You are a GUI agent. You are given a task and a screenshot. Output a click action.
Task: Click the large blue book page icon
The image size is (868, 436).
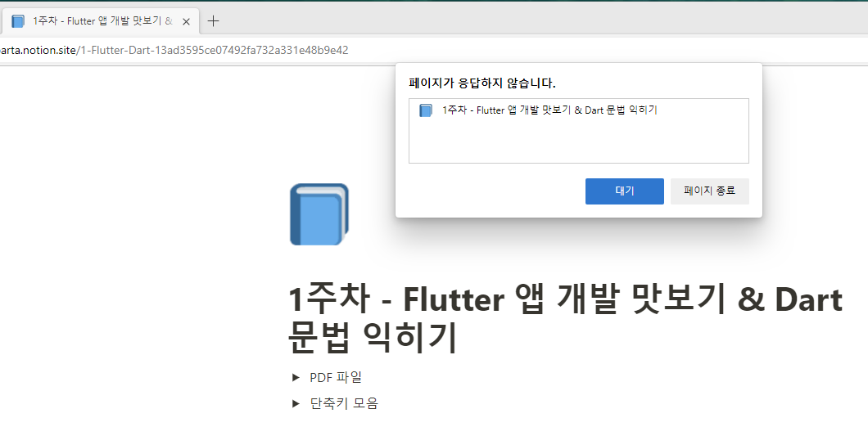click(319, 214)
